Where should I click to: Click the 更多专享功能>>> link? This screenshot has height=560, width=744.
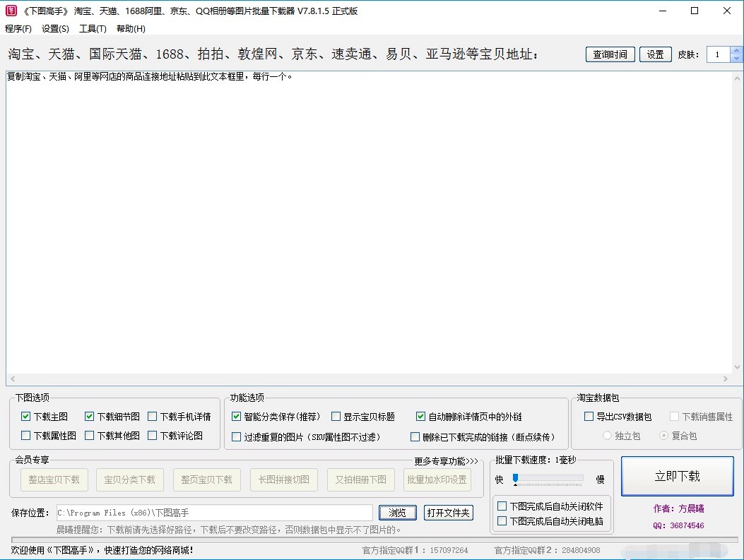point(446,461)
